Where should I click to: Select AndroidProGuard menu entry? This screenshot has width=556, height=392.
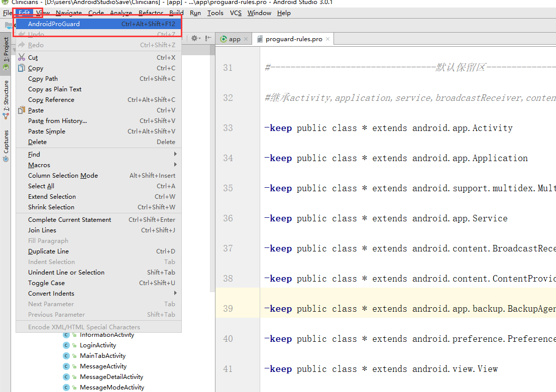(98, 24)
